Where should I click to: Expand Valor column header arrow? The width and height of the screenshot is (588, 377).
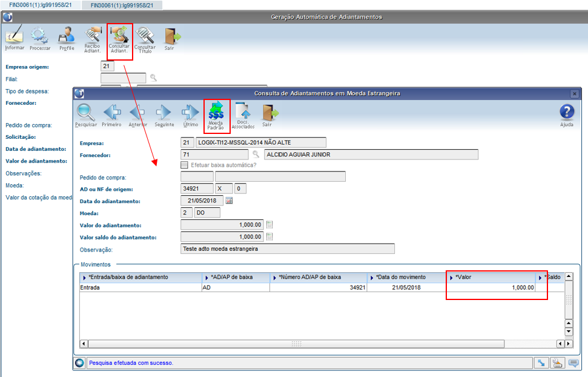[x=451, y=278]
